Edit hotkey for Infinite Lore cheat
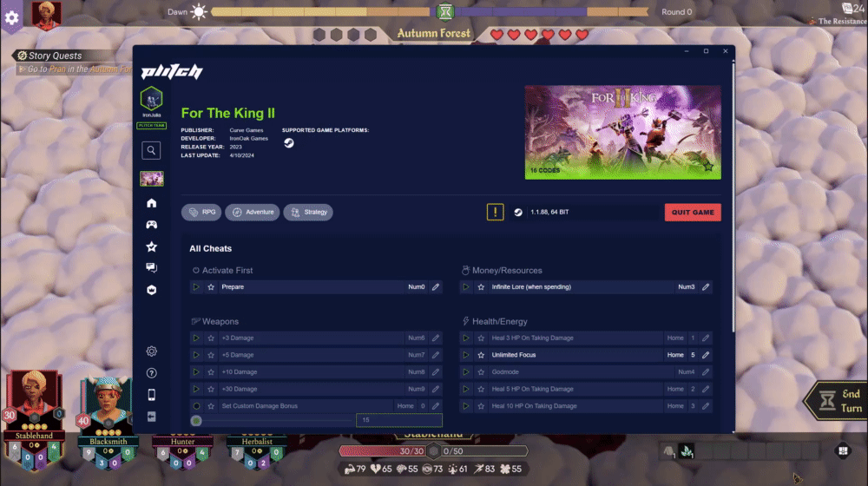Screen dimensions: 868x486 [x=705, y=286]
